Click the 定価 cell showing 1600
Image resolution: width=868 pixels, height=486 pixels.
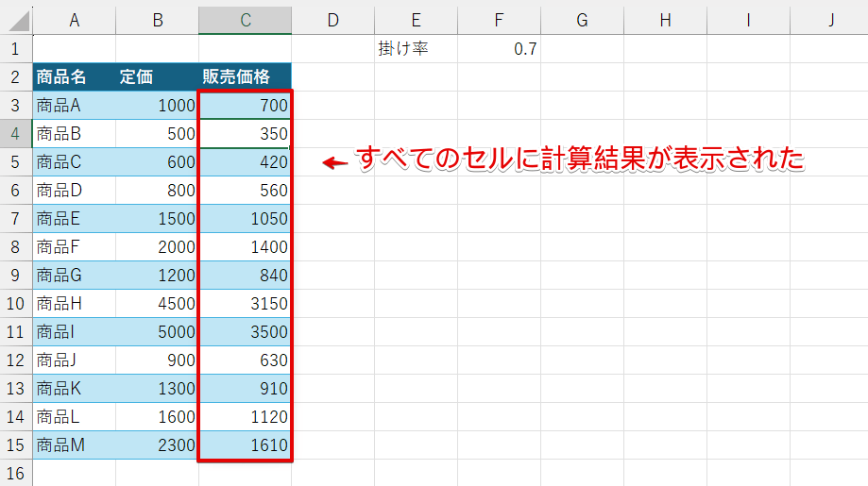(157, 416)
